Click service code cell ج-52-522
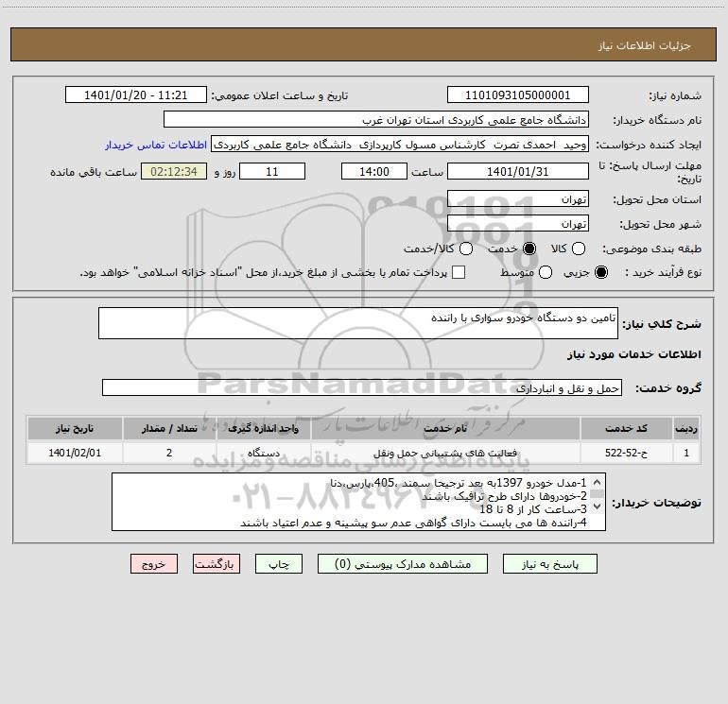Screen dimensions: 728x704 pyautogui.click(x=626, y=453)
